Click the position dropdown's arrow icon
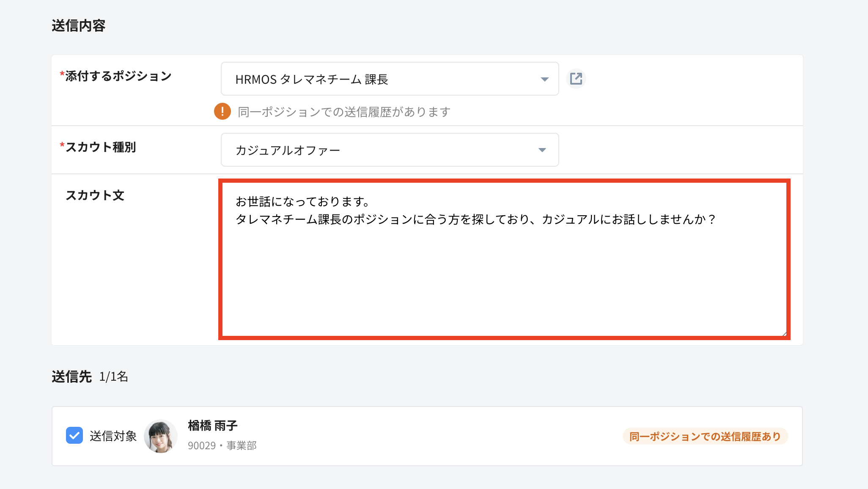868x489 pixels. (x=544, y=79)
